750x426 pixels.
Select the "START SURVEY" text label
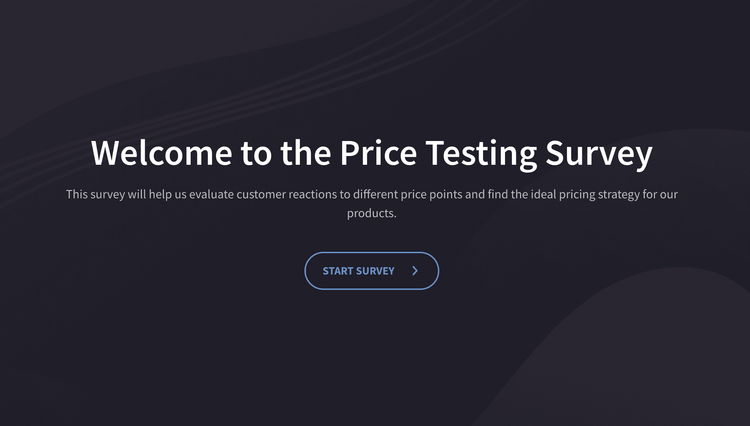358,271
